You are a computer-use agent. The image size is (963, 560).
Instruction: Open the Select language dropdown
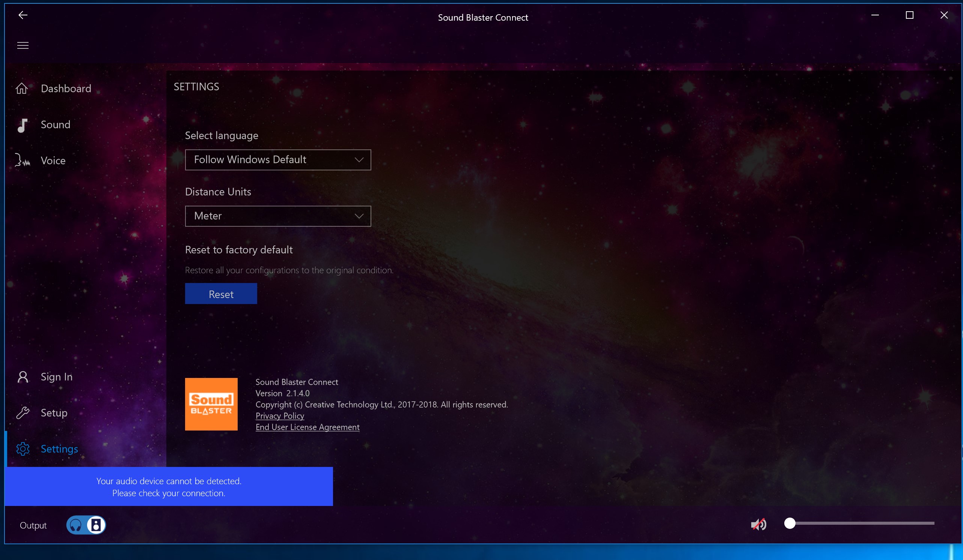coord(278,160)
